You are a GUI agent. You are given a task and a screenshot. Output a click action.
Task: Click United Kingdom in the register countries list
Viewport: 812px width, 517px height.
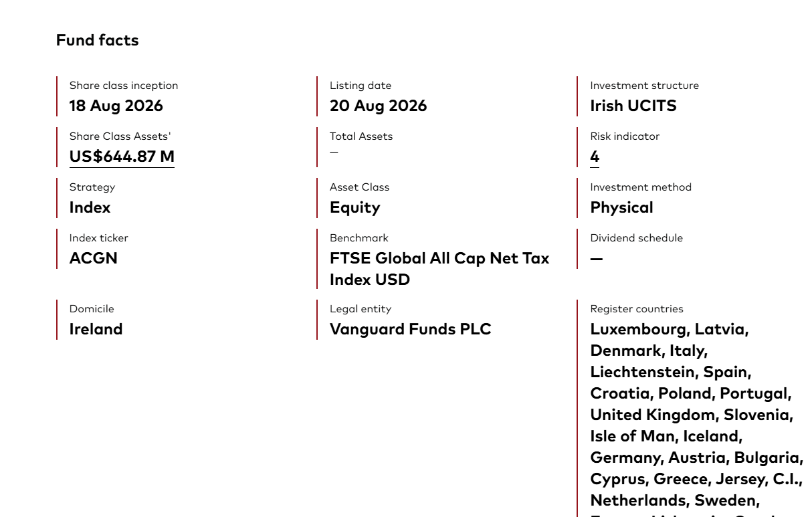click(652, 415)
